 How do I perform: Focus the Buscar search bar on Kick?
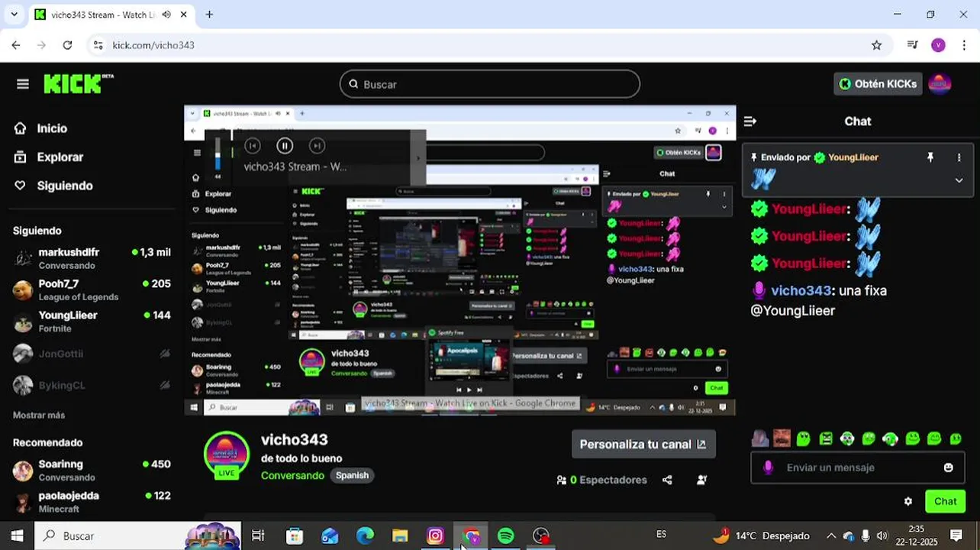489,84
